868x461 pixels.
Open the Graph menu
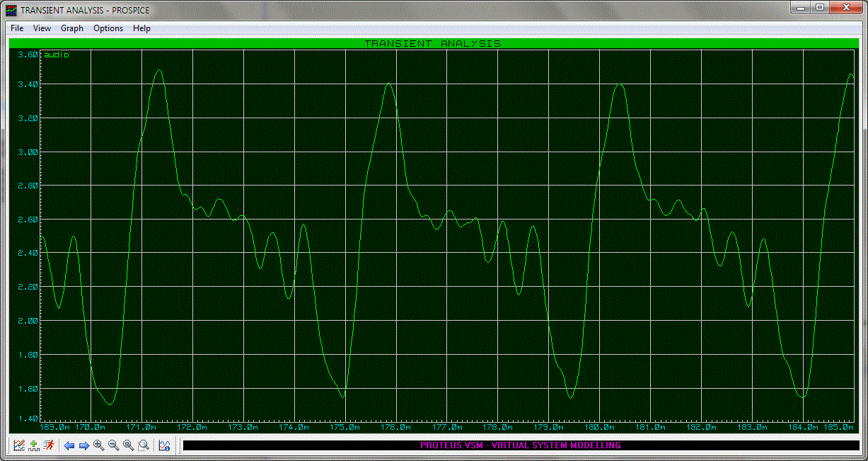pyautogui.click(x=72, y=28)
